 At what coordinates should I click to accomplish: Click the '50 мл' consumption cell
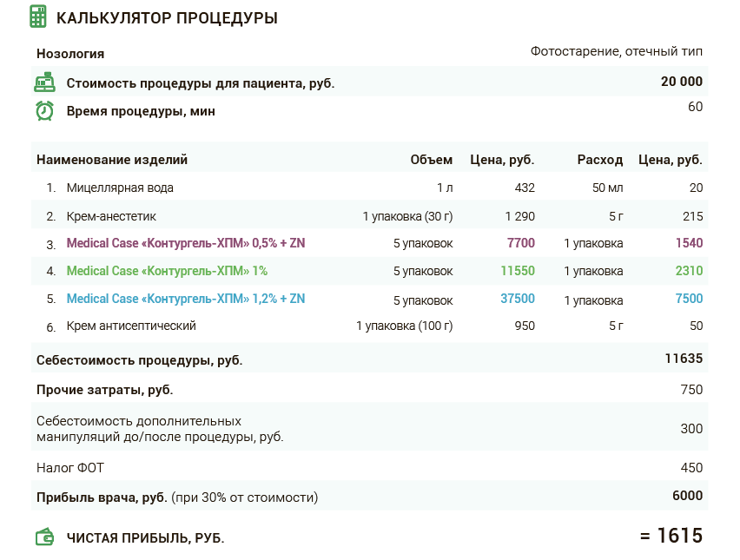607,188
